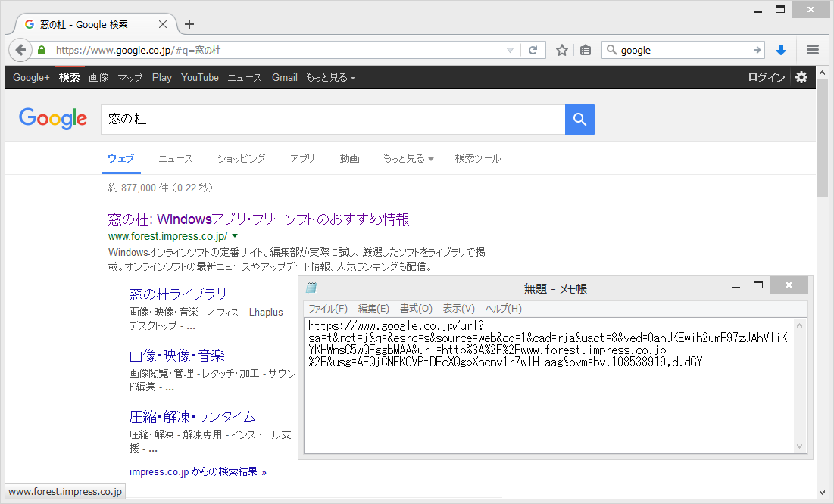Switch to the ニュース search results tab
This screenshot has height=504, width=834.
(175, 158)
